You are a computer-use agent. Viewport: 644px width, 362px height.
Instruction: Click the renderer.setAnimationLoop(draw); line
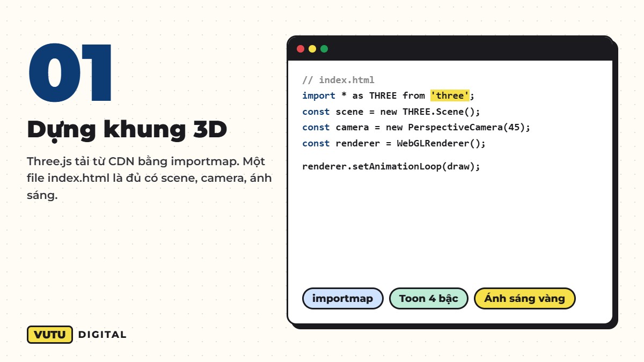pos(391,166)
